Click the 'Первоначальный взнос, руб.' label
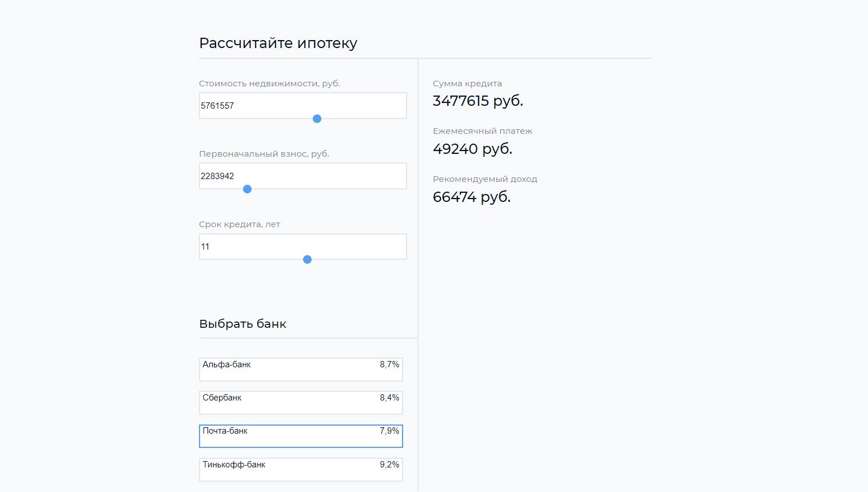 (x=264, y=154)
